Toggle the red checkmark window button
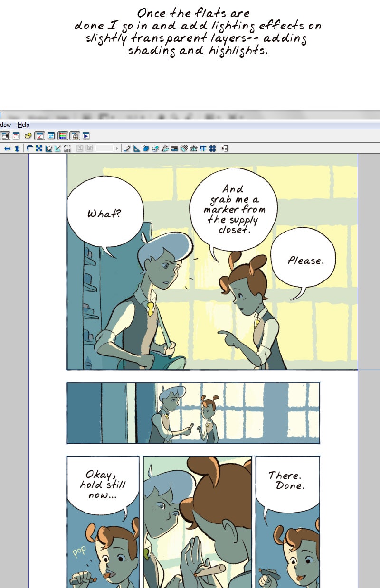 [40, 136]
